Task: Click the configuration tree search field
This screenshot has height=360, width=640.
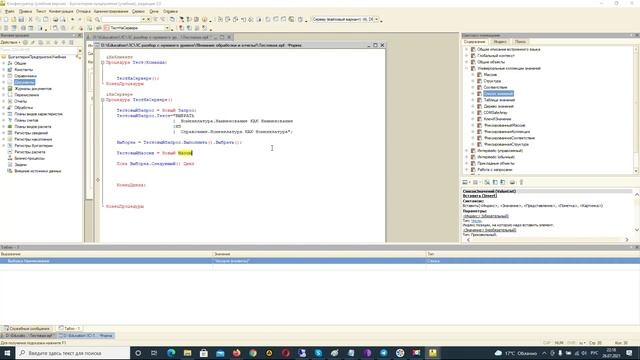Action: [x=39, y=50]
